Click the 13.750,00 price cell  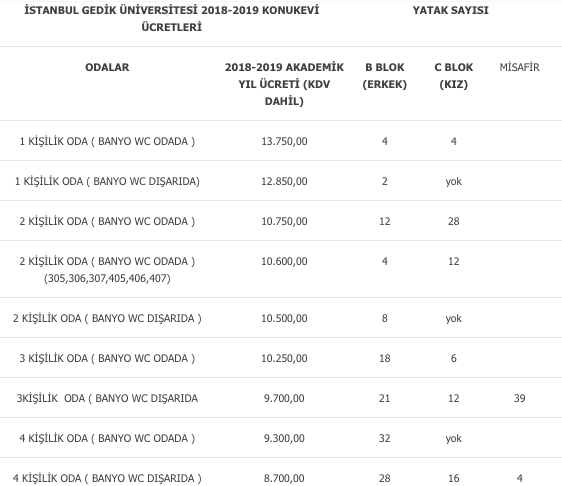point(284,141)
